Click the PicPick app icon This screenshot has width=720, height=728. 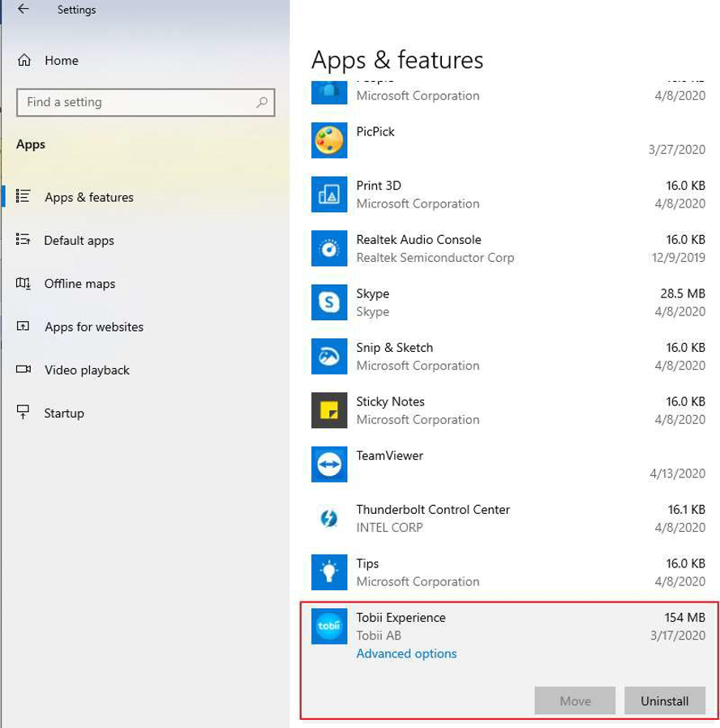[x=329, y=140]
